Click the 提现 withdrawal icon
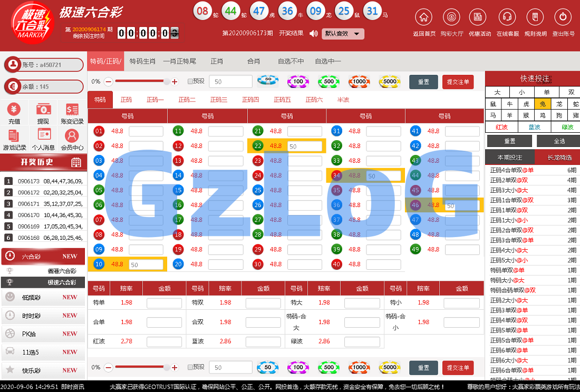 [x=43, y=110]
